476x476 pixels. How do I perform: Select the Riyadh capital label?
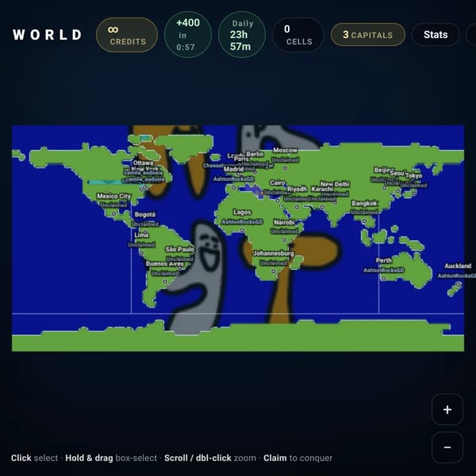(x=297, y=189)
